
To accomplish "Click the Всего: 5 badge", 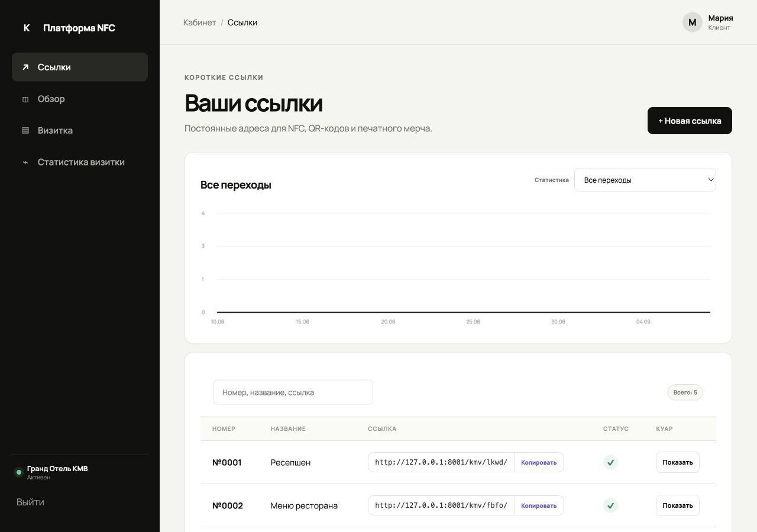I will [x=685, y=392].
